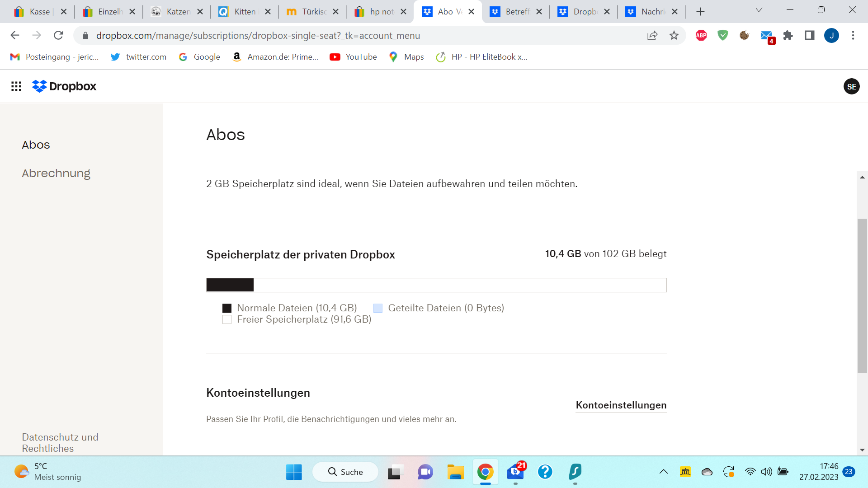Toggle the Geteilte Dateien checkbox legend
Image resolution: width=868 pixels, height=488 pixels.
click(x=378, y=308)
